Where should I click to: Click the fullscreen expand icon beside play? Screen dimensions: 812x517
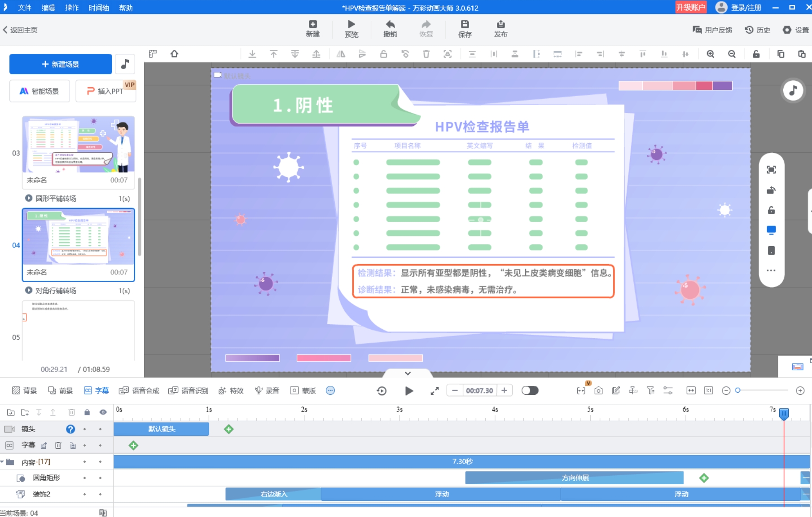point(435,391)
